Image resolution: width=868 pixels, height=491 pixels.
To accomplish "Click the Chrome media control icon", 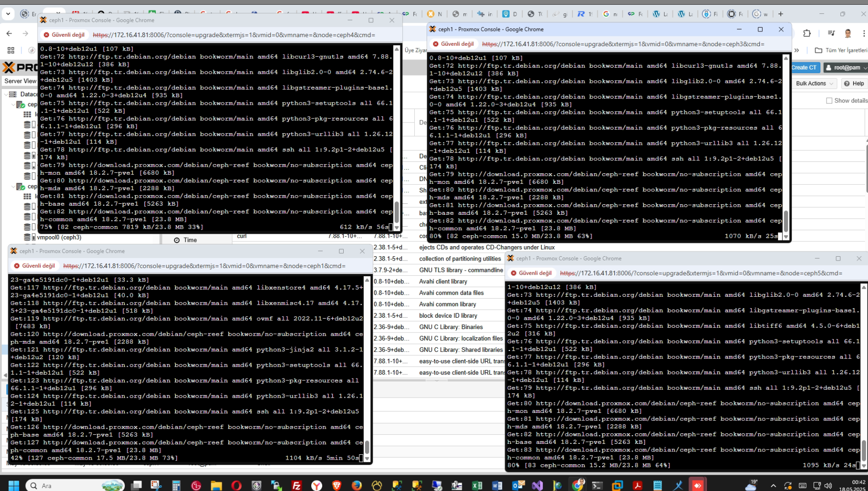I will [x=831, y=33].
